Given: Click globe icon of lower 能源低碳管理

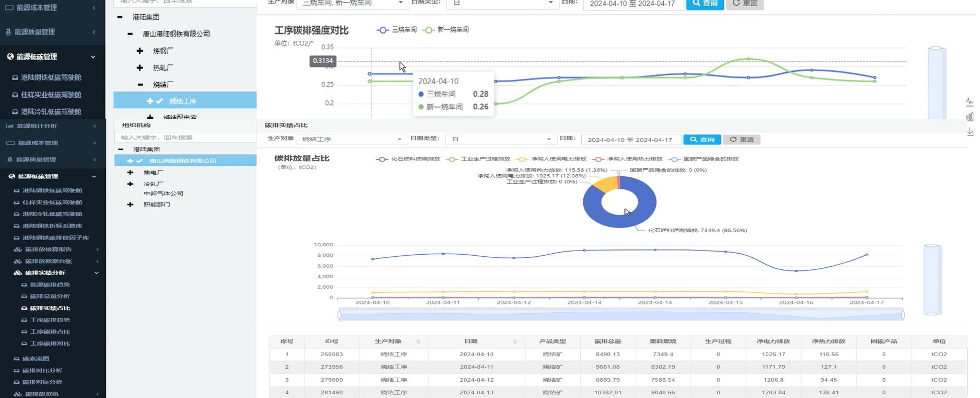Looking at the screenshot, I should click(11, 177).
